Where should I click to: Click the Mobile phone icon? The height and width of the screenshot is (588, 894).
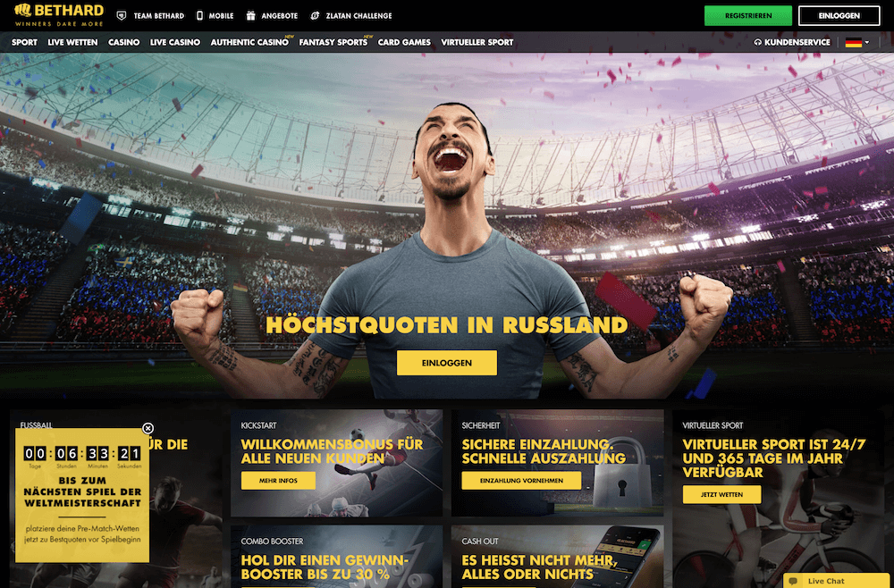click(199, 15)
